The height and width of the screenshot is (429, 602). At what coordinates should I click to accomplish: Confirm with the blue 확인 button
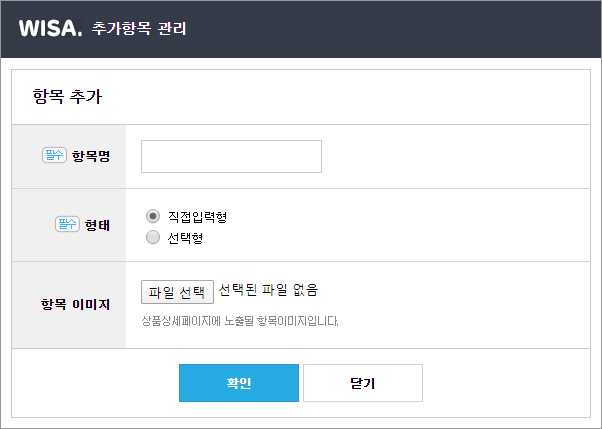pyautogui.click(x=239, y=383)
